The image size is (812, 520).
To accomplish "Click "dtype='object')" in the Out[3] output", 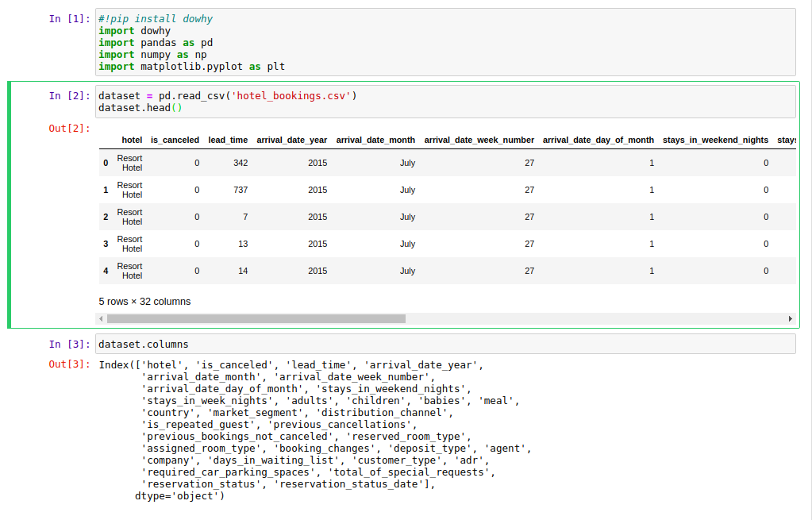I will tap(179, 495).
